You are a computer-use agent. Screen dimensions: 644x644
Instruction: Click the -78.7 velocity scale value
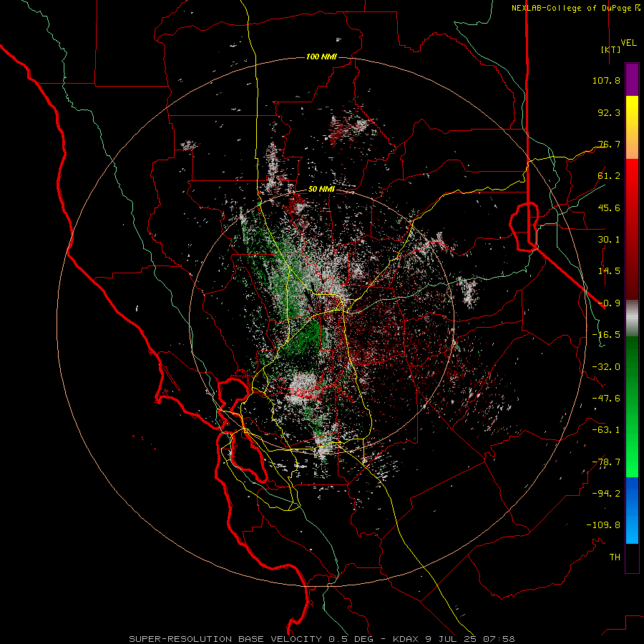tap(606, 462)
